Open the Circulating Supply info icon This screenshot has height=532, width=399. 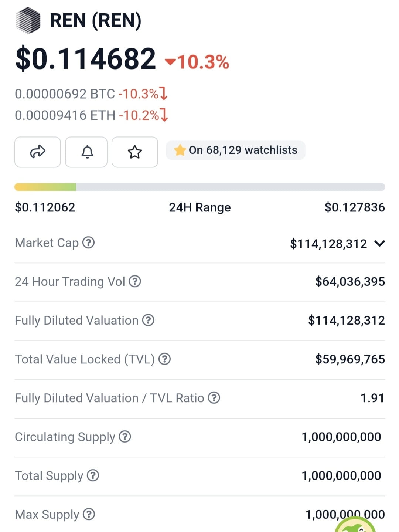pos(125,437)
